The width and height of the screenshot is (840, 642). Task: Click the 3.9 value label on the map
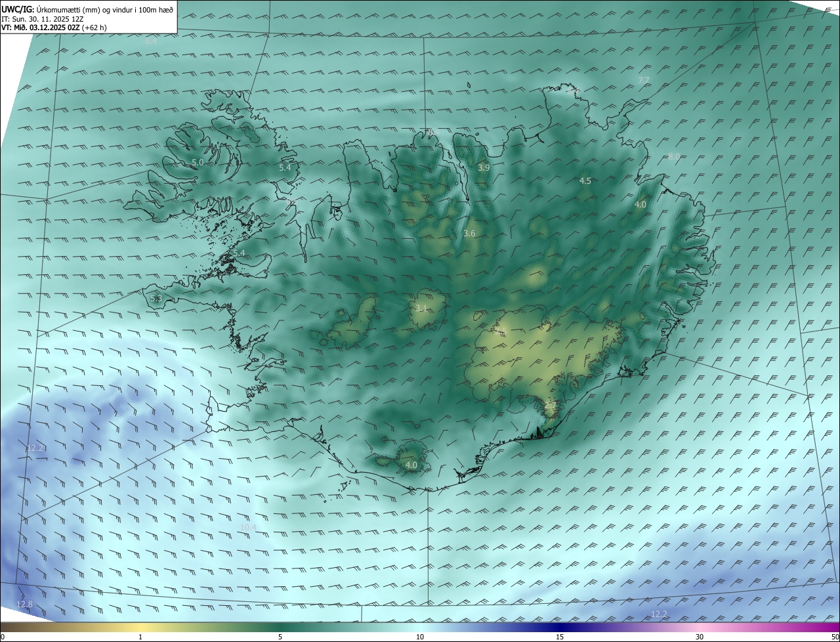pyautogui.click(x=484, y=168)
